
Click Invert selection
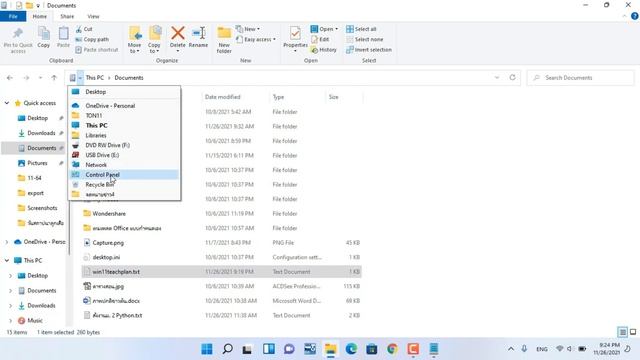tap(369, 49)
